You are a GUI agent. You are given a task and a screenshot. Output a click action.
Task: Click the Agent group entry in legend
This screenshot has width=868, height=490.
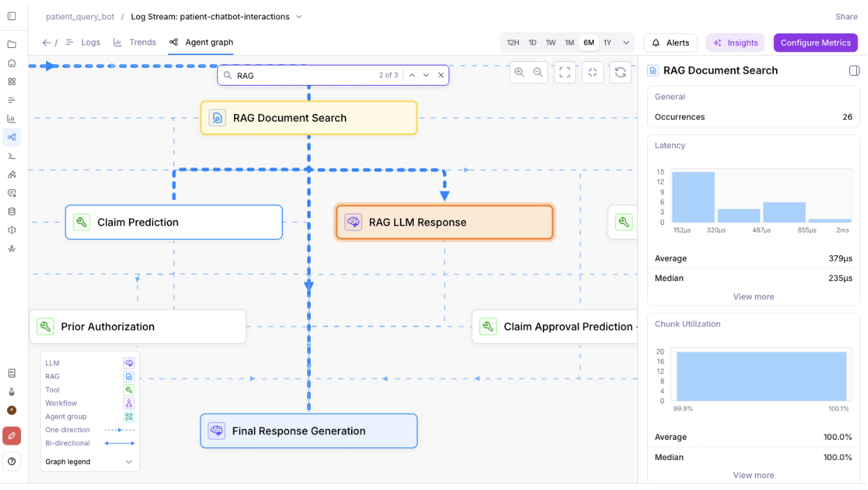pyautogui.click(x=90, y=416)
